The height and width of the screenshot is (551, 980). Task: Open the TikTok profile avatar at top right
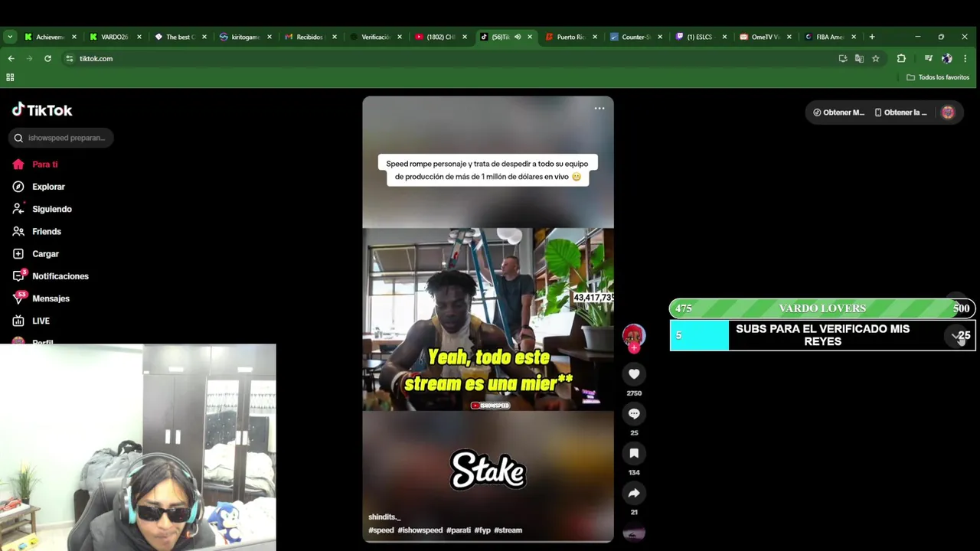(x=948, y=112)
